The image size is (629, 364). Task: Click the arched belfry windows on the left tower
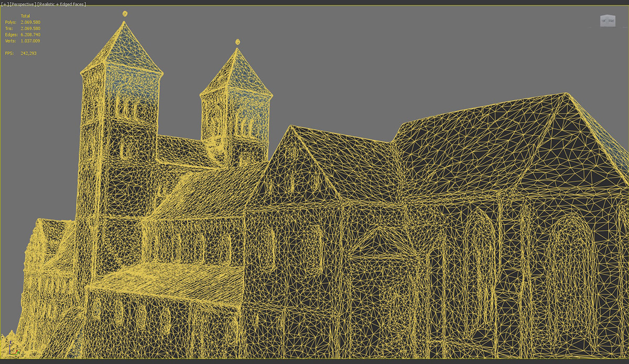(127, 108)
